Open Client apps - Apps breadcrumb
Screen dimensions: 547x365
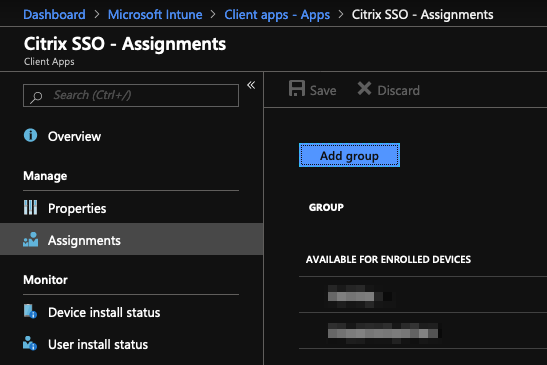277,15
